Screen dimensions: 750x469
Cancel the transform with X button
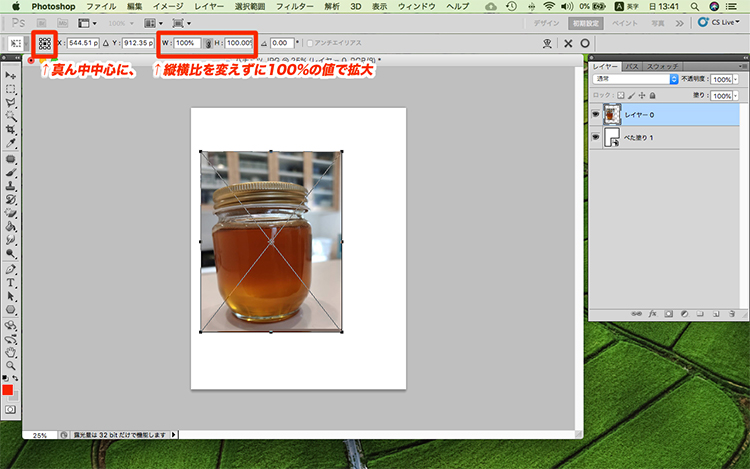pyautogui.click(x=568, y=44)
